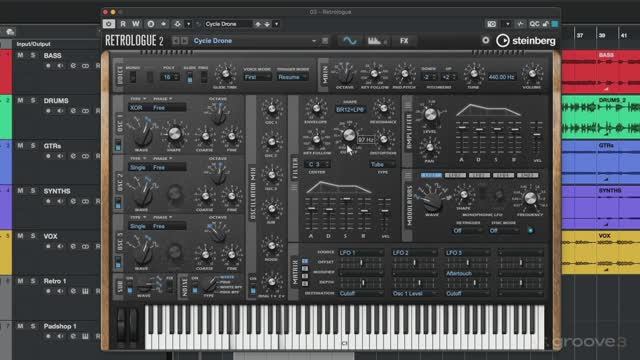Click the tune frequency field 440.00 Hz
Screen dimensions: 640x360
pos(502,77)
